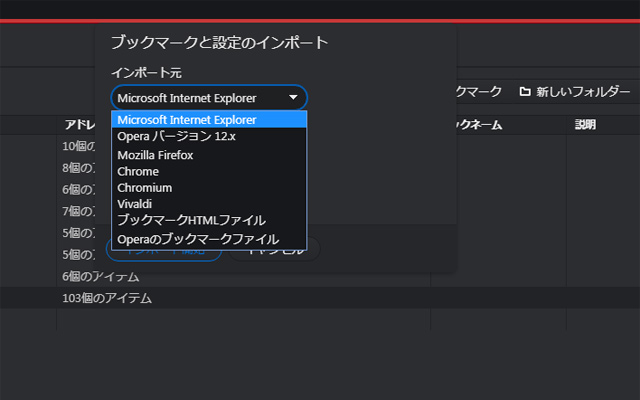Choose Operaのブックマークファイル option

[x=209, y=239]
